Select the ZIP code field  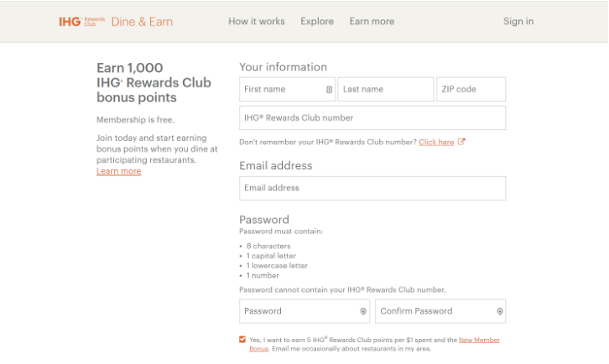471,90
